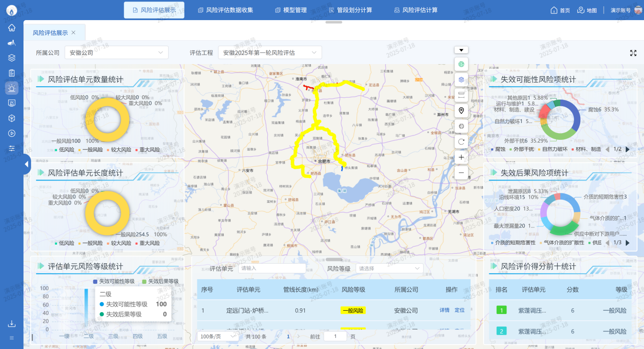Open the monitor screen icon in sidebar

coord(11,103)
